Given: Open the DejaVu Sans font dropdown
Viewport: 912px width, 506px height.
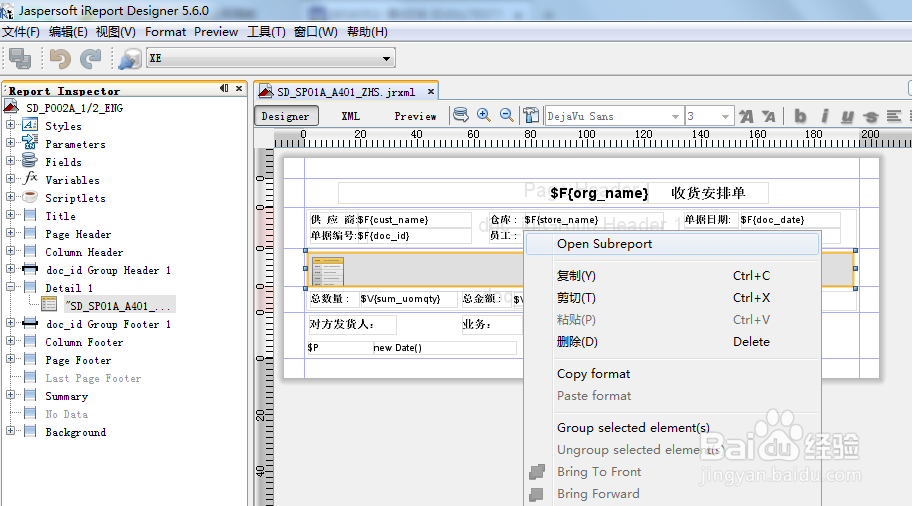Looking at the screenshot, I should 675,116.
